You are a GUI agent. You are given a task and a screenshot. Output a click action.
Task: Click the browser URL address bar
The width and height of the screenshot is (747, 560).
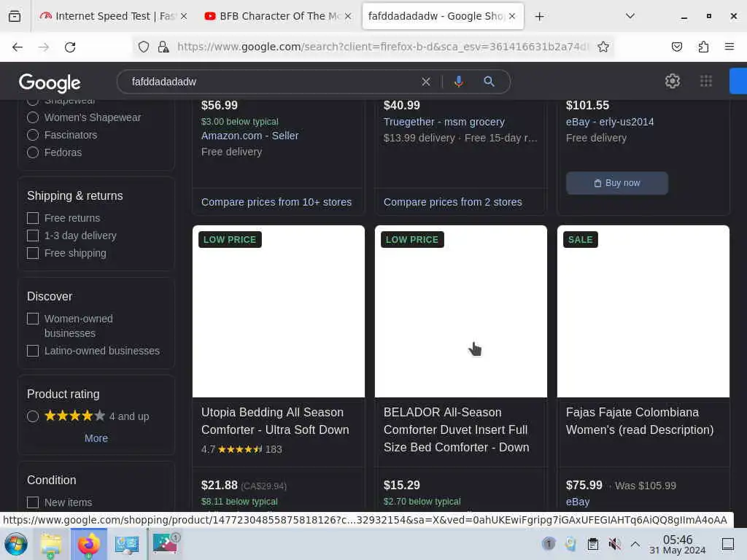[384, 47]
